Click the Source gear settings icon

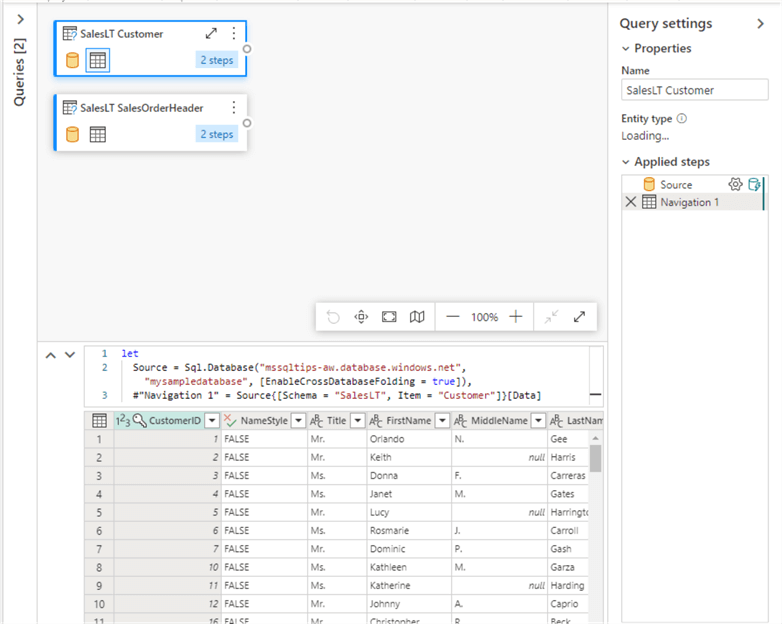pos(735,184)
